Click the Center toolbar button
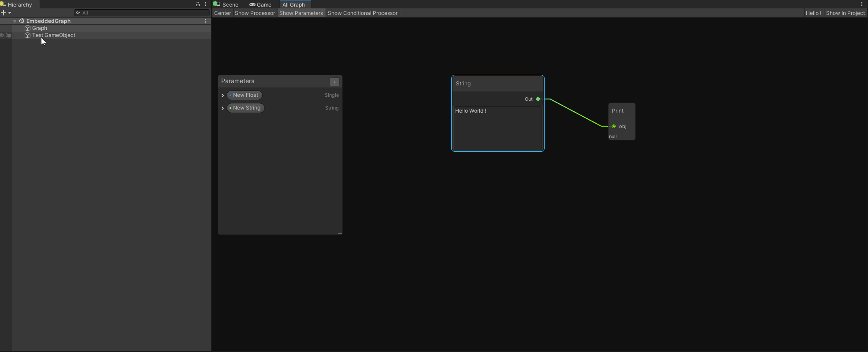This screenshot has height=352, width=868. [x=223, y=13]
